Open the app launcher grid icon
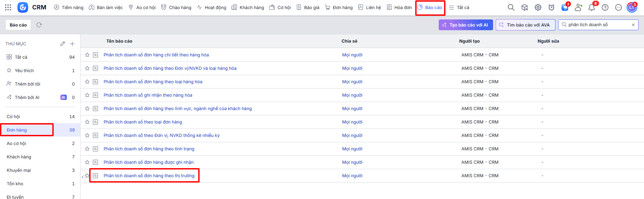This screenshot has width=644, height=199. click(8, 7)
